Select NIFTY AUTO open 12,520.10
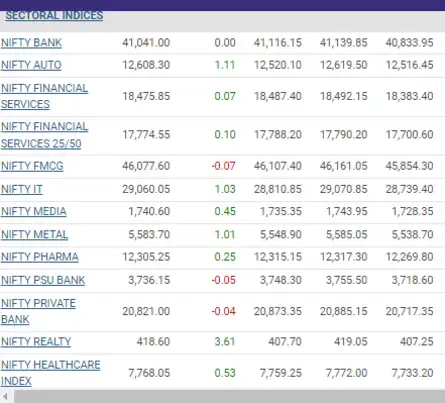 (x=278, y=65)
